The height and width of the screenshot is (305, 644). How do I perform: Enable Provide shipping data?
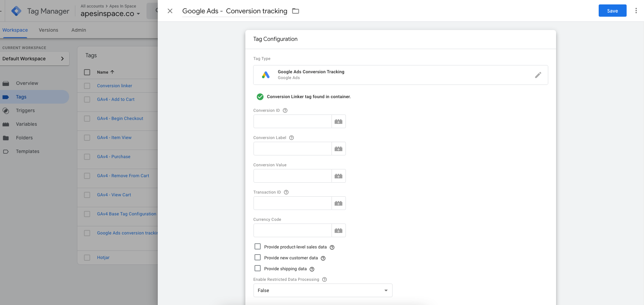258,268
